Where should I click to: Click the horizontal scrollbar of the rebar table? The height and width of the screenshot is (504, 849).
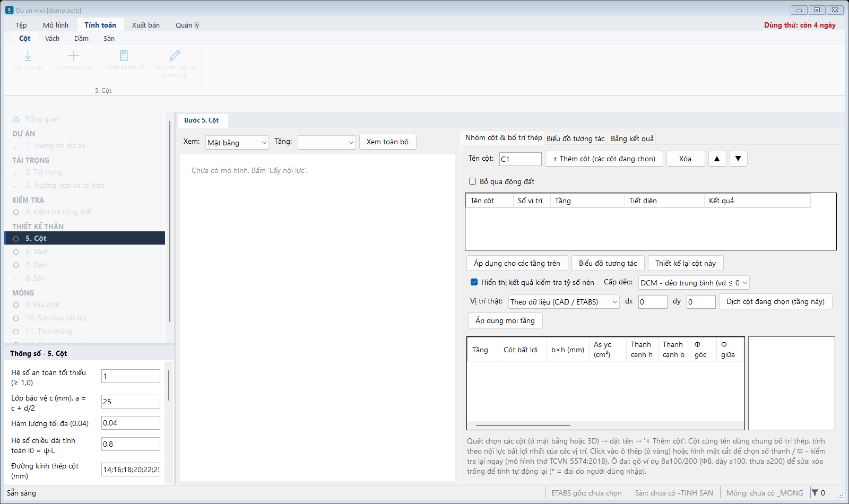coord(523,425)
